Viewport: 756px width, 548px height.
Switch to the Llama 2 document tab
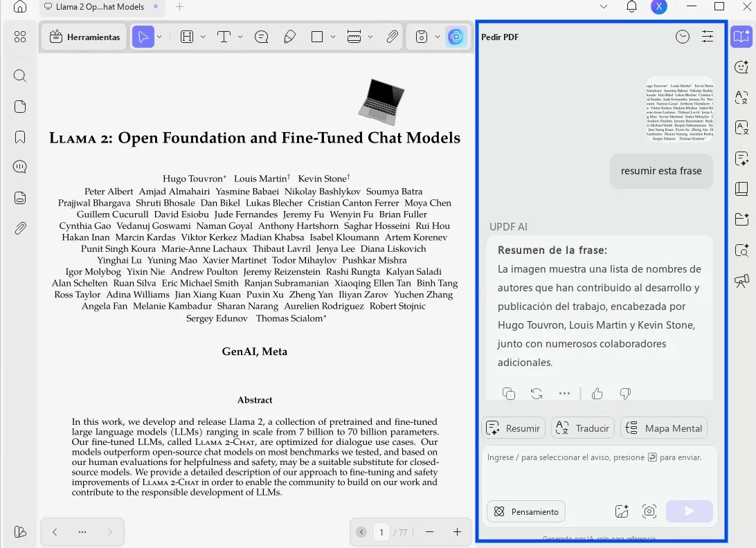point(100,7)
